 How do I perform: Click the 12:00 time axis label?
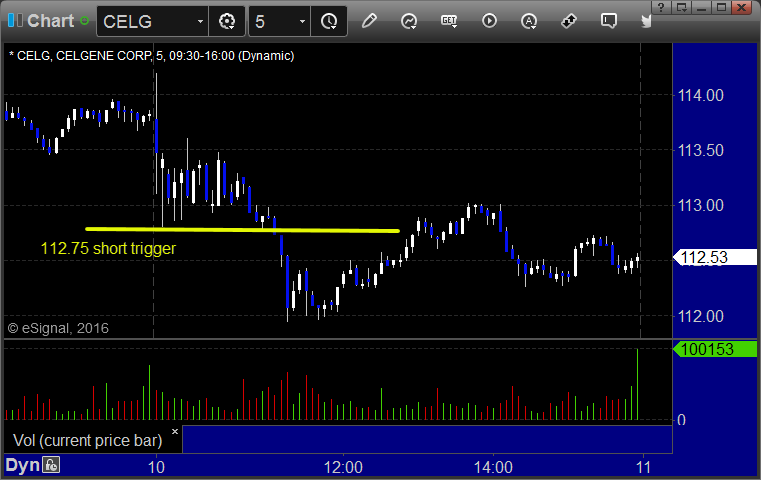(x=343, y=467)
